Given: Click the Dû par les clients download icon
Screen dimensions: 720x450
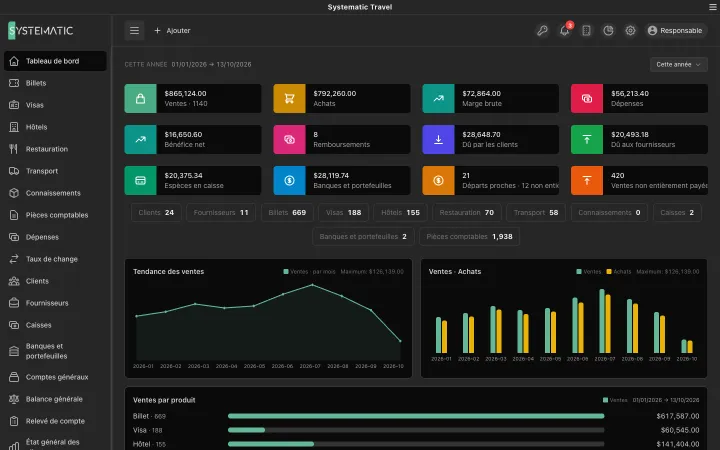Looking at the screenshot, I should coord(439,139).
